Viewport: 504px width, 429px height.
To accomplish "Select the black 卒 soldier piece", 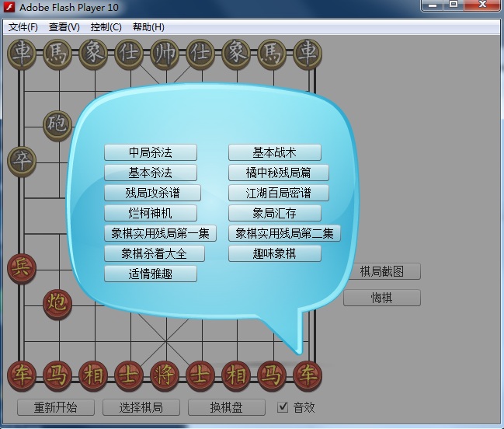I will (x=22, y=162).
